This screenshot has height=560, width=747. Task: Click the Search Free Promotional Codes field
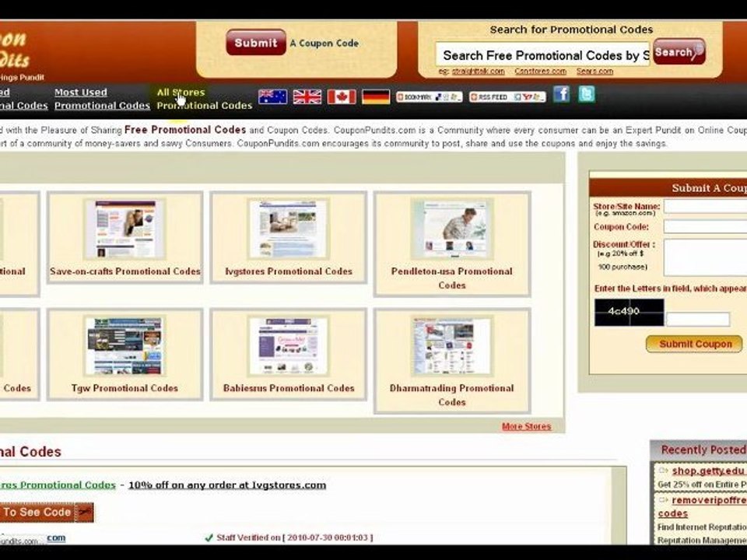pyautogui.click(x=542, y=55)
